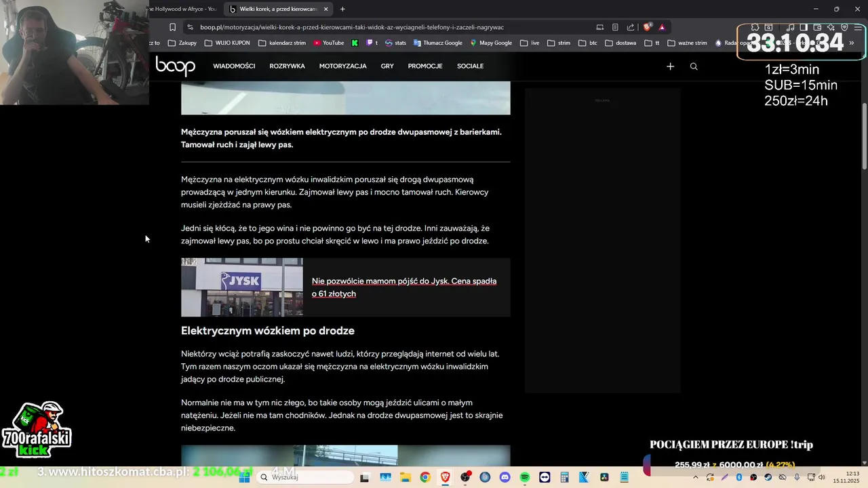Click the Bluetooth tray icon

[739, 477]
